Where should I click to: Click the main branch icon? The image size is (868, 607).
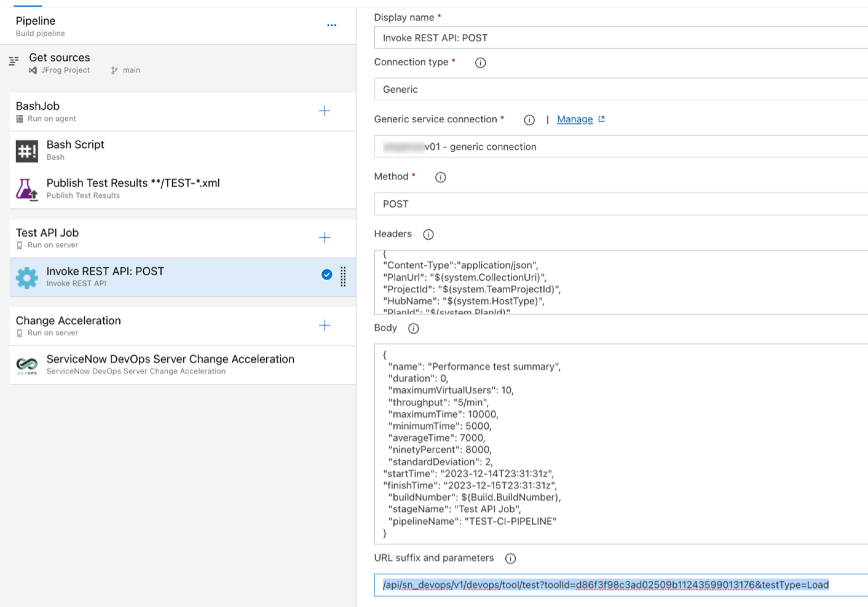[114, 70]
